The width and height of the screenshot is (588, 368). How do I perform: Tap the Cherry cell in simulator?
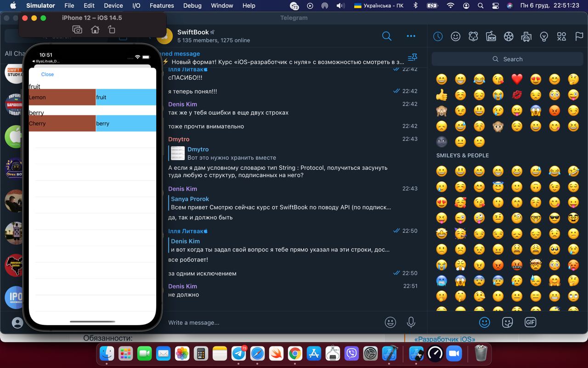click(62, 123)
